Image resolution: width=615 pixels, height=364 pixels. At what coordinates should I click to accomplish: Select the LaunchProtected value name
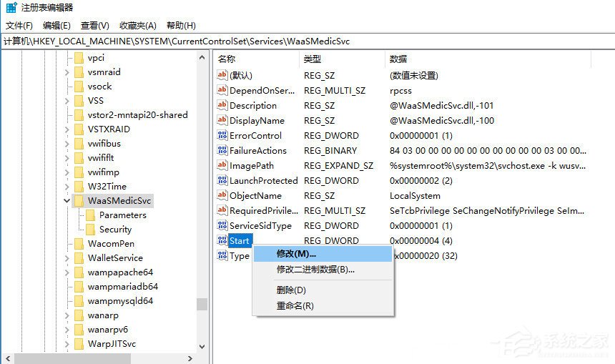[264, 181]
